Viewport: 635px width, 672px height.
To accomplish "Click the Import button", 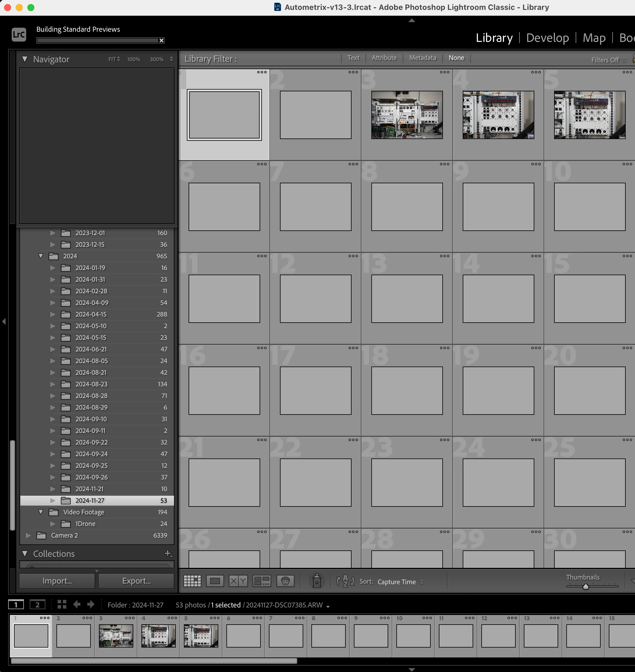I will 57,581.
